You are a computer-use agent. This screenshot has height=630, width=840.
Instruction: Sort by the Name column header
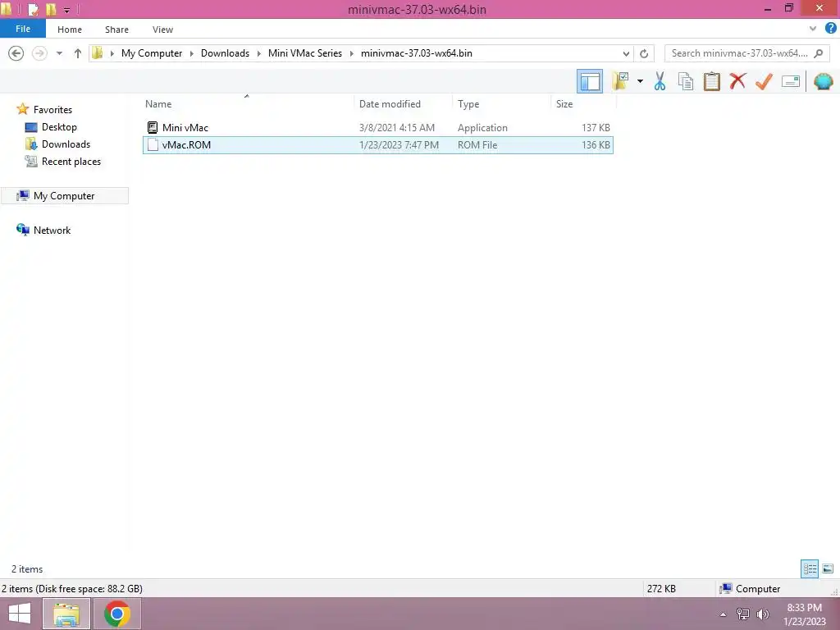coord(246,104)
